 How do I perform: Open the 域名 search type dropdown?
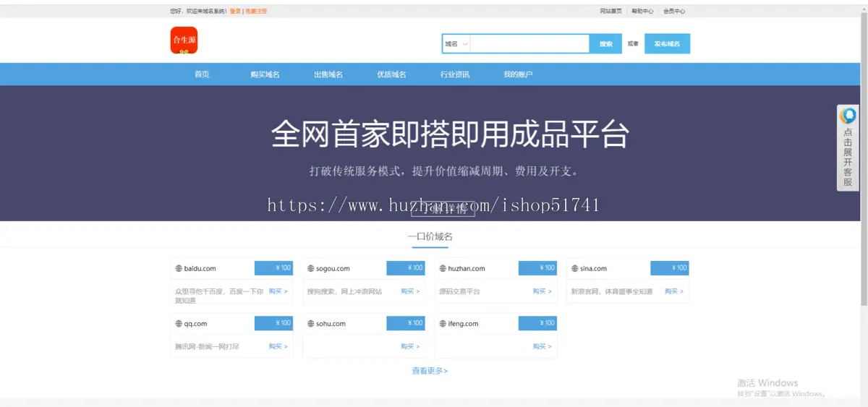[456, 44]
